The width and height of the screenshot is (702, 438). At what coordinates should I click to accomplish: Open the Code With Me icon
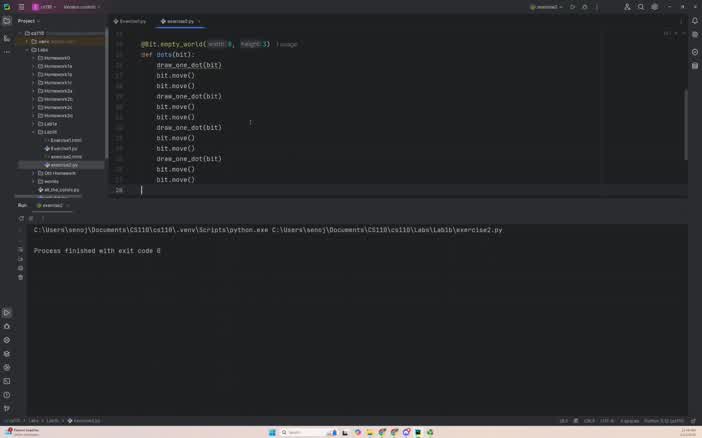click(x=627, y=7)
